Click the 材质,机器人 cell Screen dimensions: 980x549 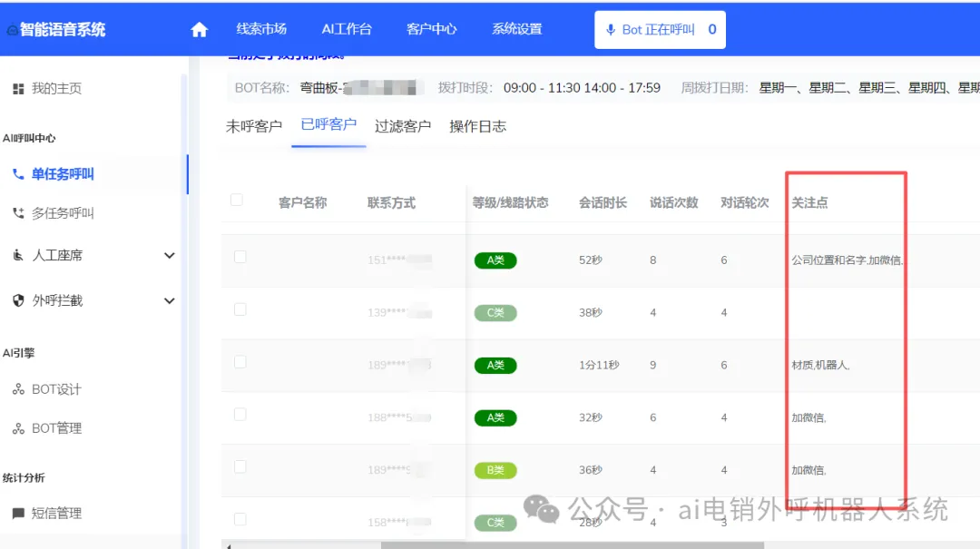click(820, 365)
